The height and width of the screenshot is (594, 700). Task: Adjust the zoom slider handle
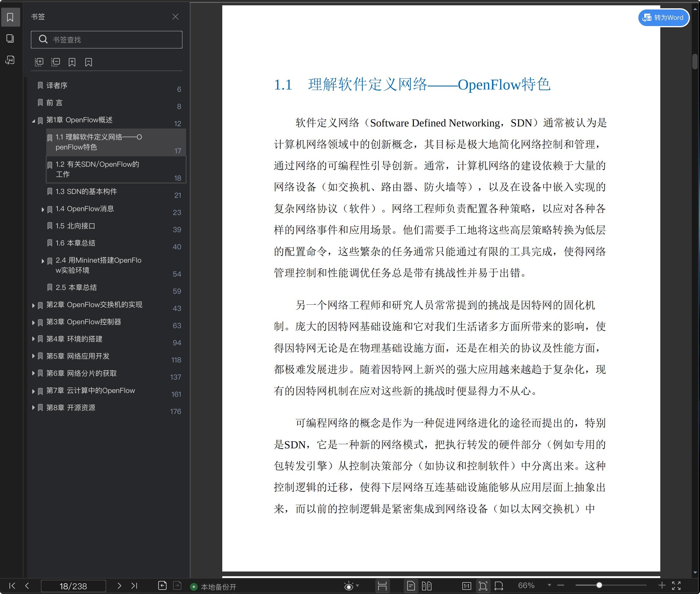(x=599, y=585)
